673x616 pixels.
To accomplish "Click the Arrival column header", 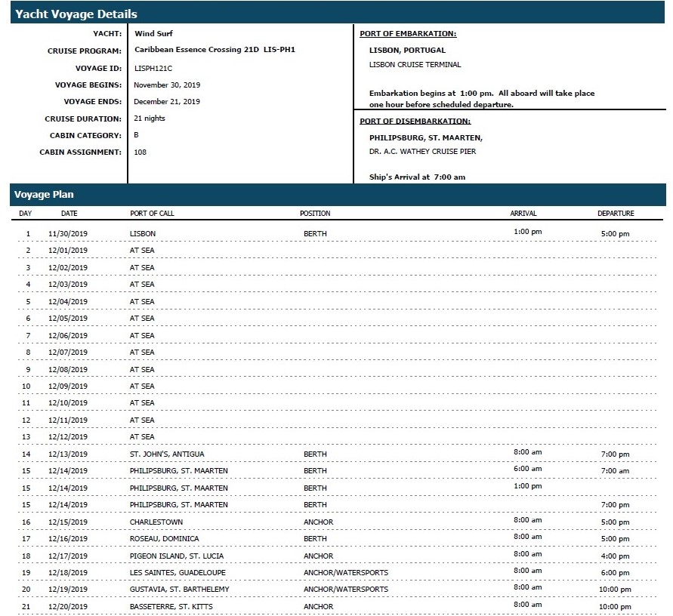I will [523, 214].
